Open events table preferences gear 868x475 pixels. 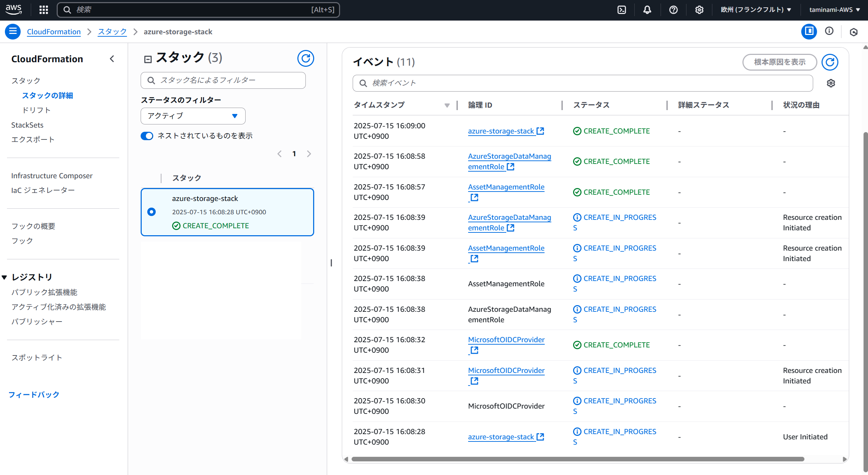831,83
